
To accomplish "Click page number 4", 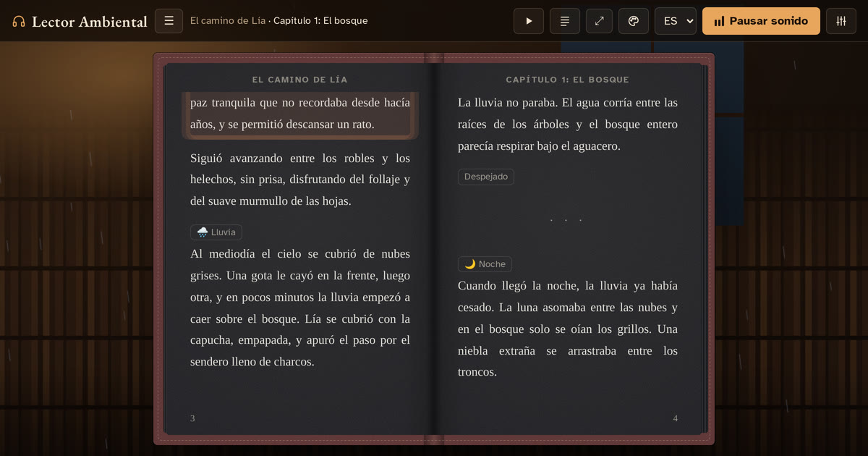I will (676, 418).
